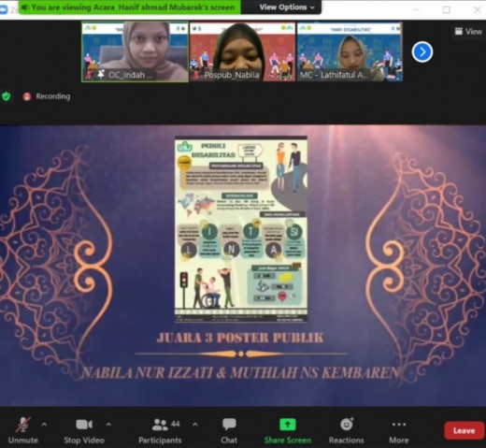Expand video options caret beside Stop Video
The height and width of the screenshot is (448, 486).
click(x=108, y=425)
